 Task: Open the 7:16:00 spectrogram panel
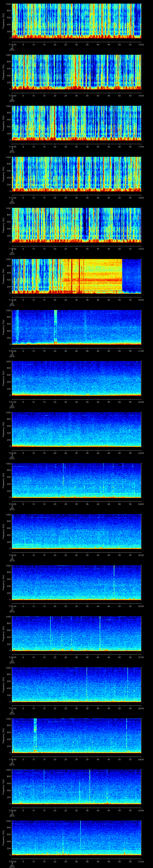(77, 123)
